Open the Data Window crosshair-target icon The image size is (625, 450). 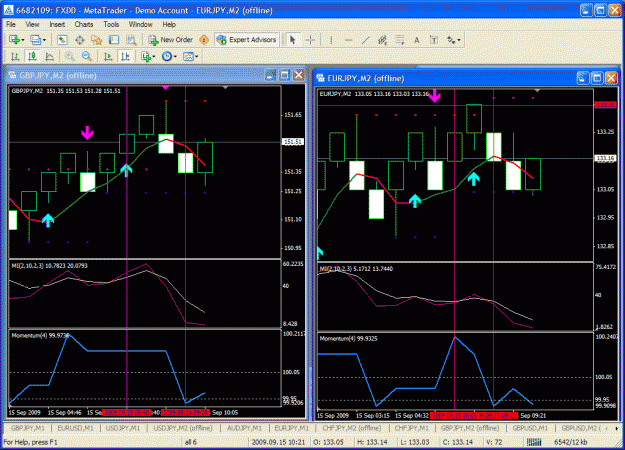click(x=79, y=40)
